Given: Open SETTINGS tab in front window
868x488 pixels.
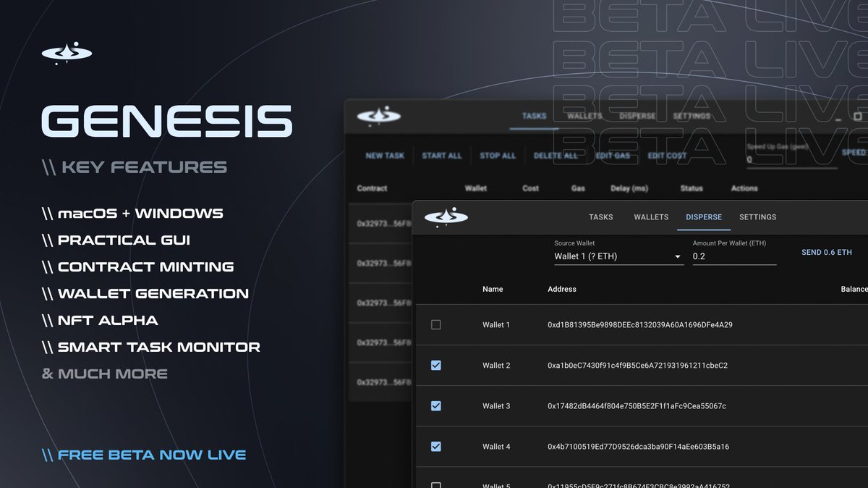Looking at the screenshot, I should coord(758,217).
